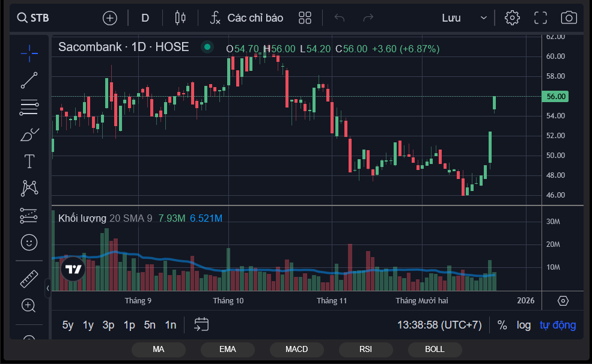Open Các chỉ báo indicators list

point(246,18)
